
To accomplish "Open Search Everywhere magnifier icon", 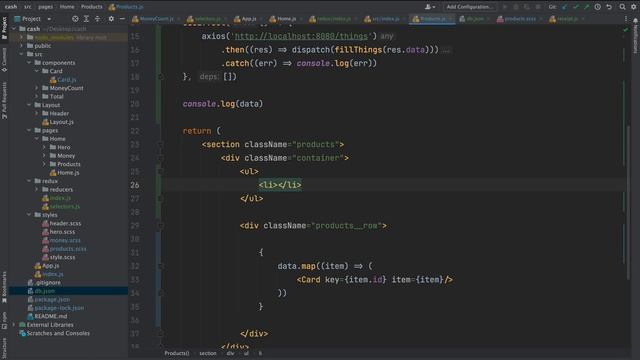I will pyautogui.click(x=622, y=7).
